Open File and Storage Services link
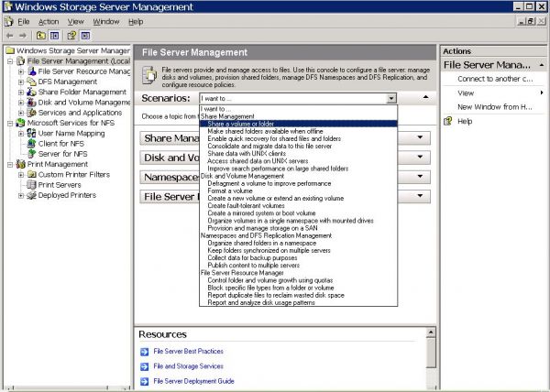This screenshot has width=550, height=392. coord(188,366)
